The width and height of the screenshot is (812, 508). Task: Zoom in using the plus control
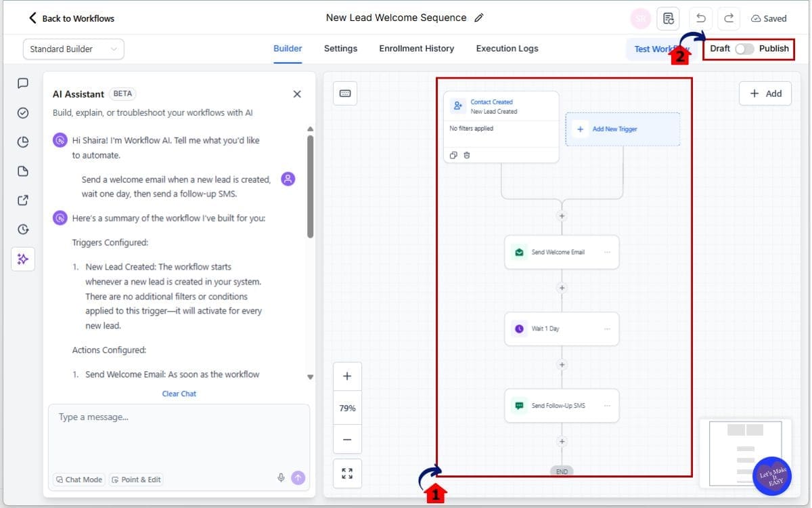[347, 376]
